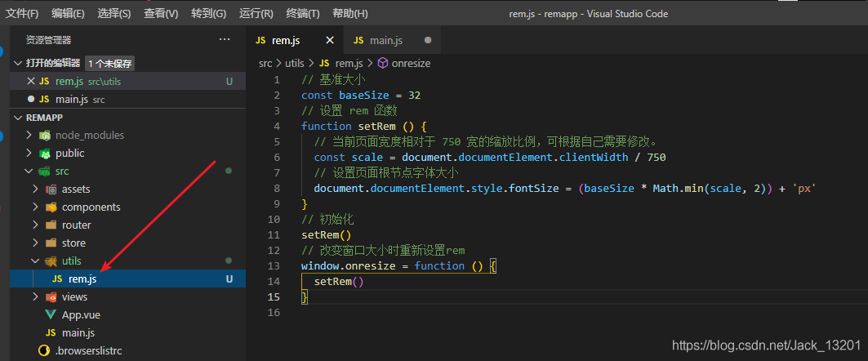Close the rem.js editor tab
The image size is (868, 361).
click(x=330, y=40)
